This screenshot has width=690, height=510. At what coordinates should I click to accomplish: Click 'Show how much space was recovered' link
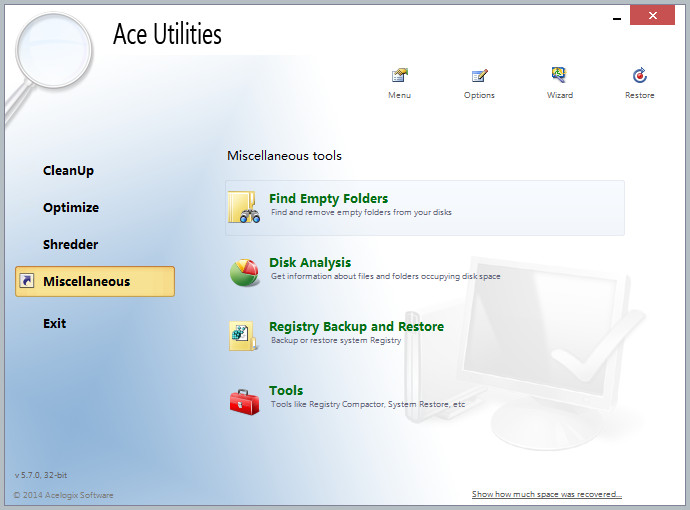[x=547, y=494]
